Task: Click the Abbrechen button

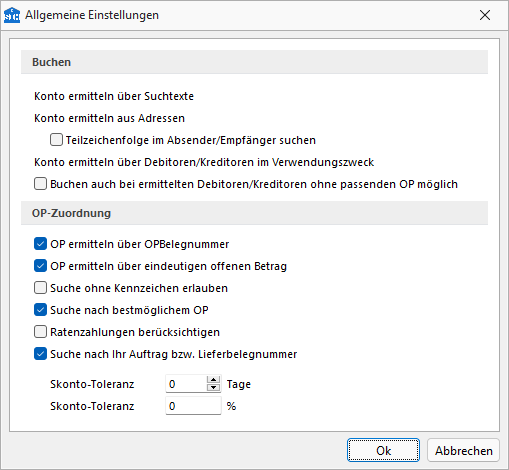Action: click(x=463, y=450)
